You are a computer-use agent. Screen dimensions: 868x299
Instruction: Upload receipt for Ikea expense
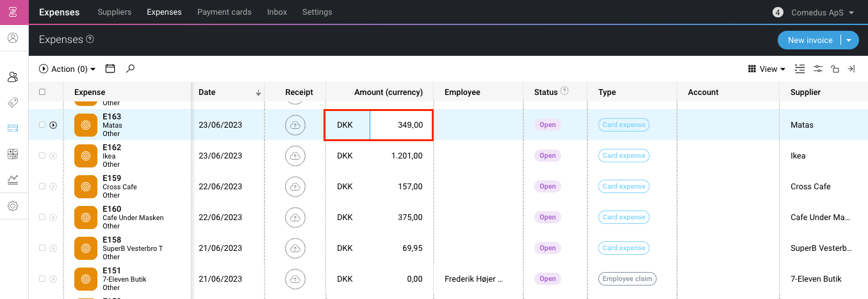pos(295,156)
